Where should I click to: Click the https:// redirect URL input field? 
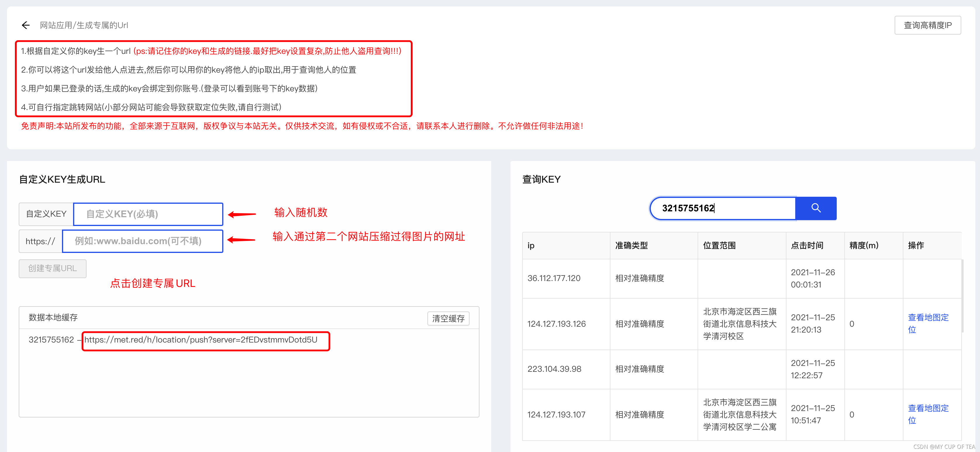pyautogui.click(x=142, y=241)
